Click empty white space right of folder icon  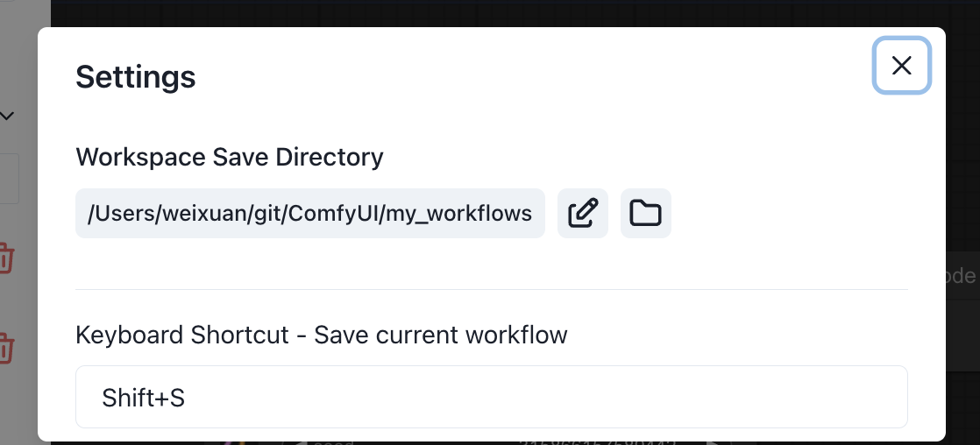point(789,213)
